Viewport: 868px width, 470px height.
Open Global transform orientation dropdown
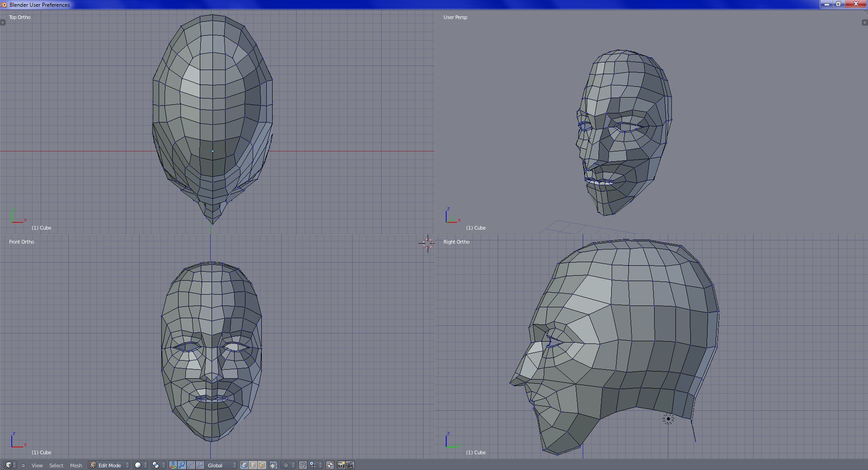(222, 465)
